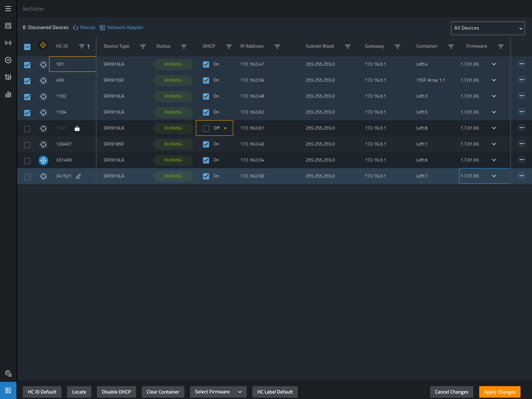
Task: Filter the Container column
Action: 451,46
